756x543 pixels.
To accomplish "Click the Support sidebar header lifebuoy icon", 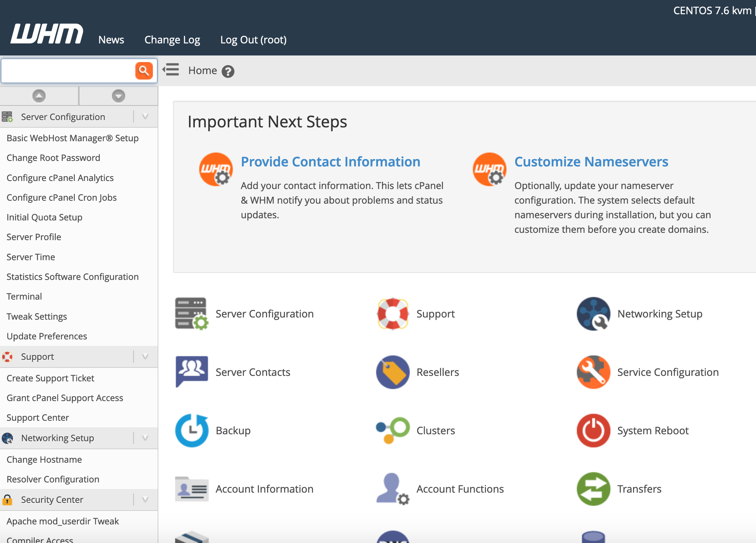I will [x=7, y=357].
